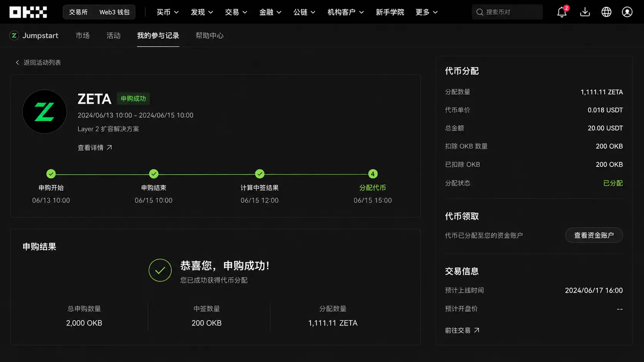Open the user profile icon
Image resolution: width=644 pixels, height=362 pixels.
[x=627, y=12]
